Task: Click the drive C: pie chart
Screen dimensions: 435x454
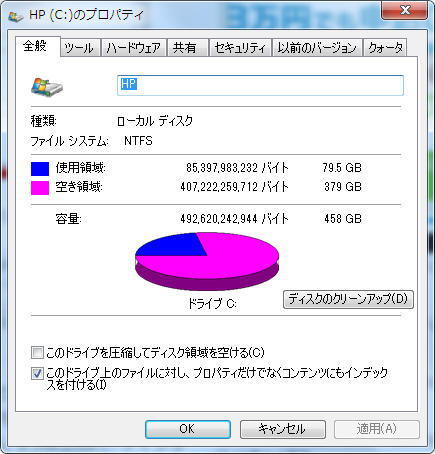Action: point(207,261)
